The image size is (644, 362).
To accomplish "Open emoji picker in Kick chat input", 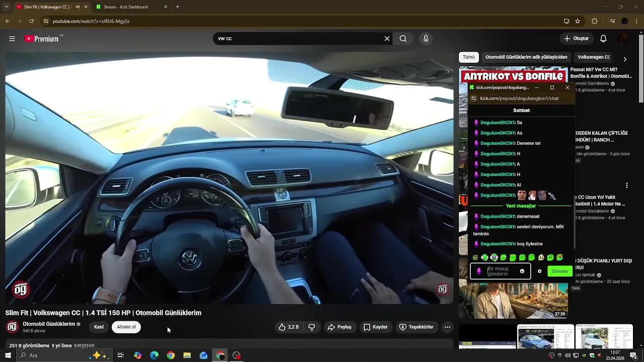I will pyautogui.click(x=522, y=271).
